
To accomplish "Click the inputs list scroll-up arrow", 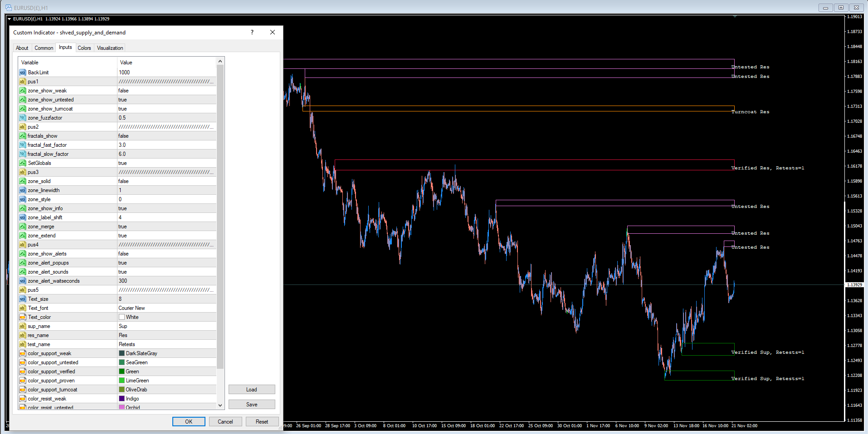I will [220, 62].
